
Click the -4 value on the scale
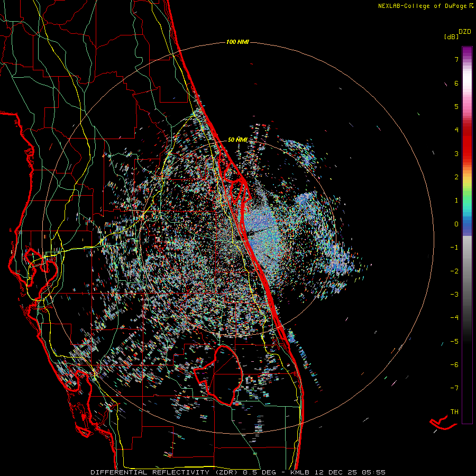click(454, 317)
